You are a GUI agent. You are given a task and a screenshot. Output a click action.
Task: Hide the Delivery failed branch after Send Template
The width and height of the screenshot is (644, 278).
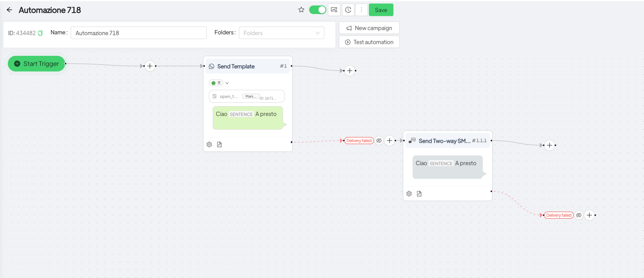point(379,141)
